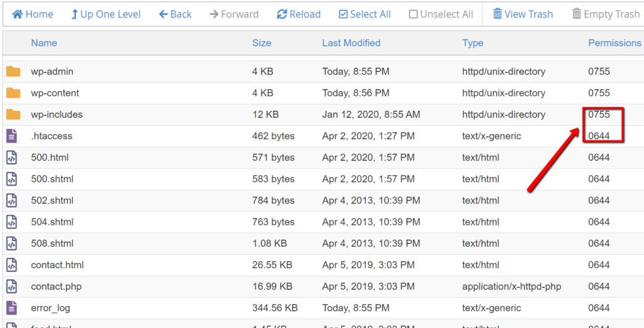This screenshot has height=328, width=644.
Task: Click the contact.html file icon
Action: click(11, 265)
